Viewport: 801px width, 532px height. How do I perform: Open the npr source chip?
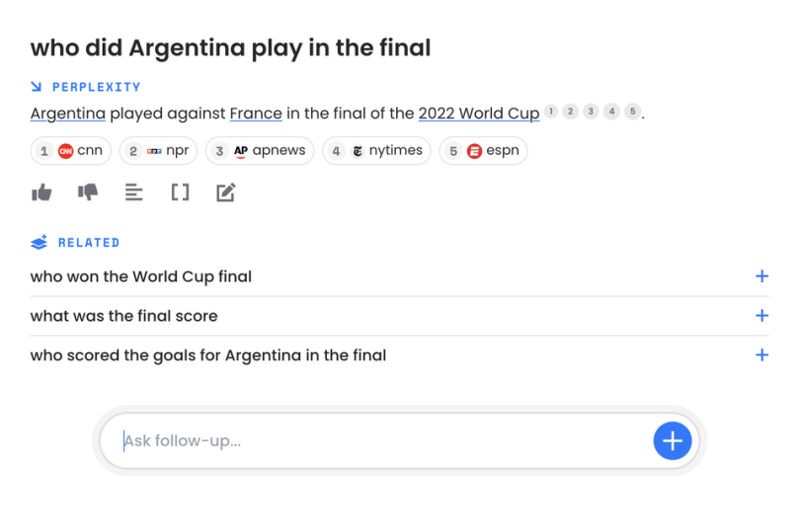pyautogui.click(x=158, y=151)
